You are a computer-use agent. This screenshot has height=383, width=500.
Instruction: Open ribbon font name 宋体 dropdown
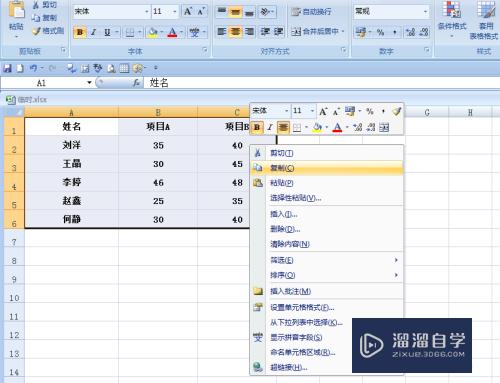(147, 12)
